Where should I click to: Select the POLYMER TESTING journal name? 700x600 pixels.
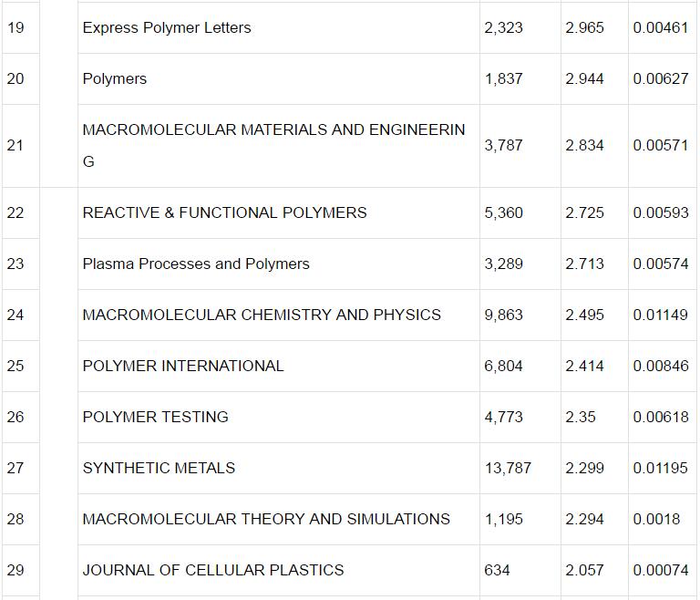(x=156, y=417)
